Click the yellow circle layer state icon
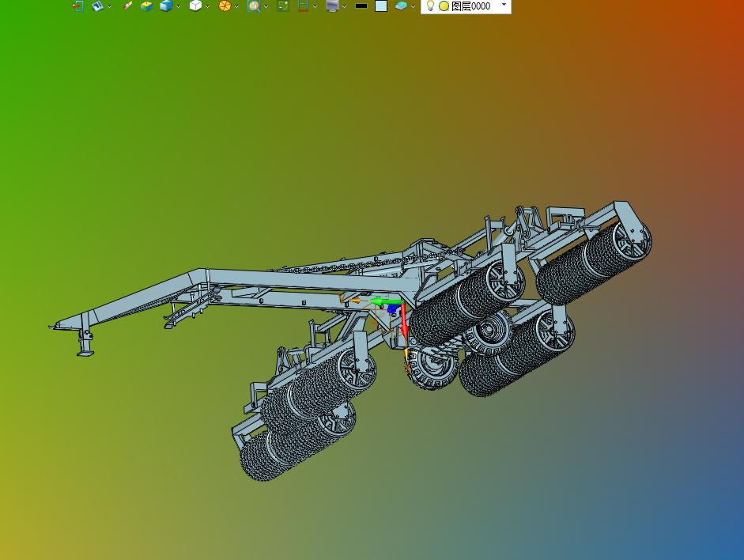 [x=444, y=6]
